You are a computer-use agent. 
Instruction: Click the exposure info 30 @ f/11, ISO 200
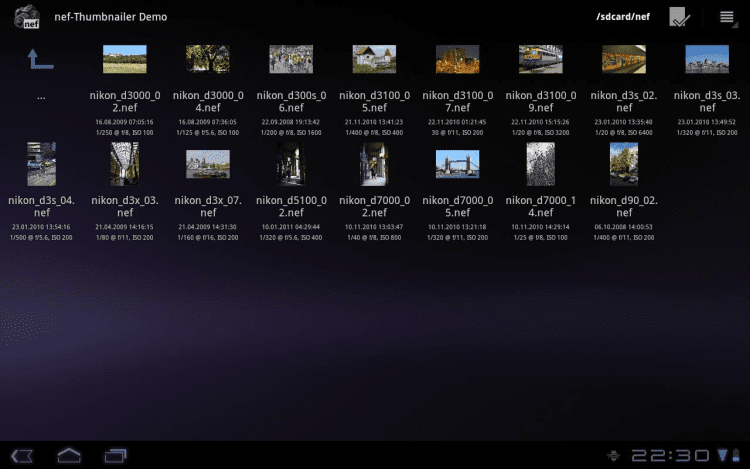coord(458,133)
